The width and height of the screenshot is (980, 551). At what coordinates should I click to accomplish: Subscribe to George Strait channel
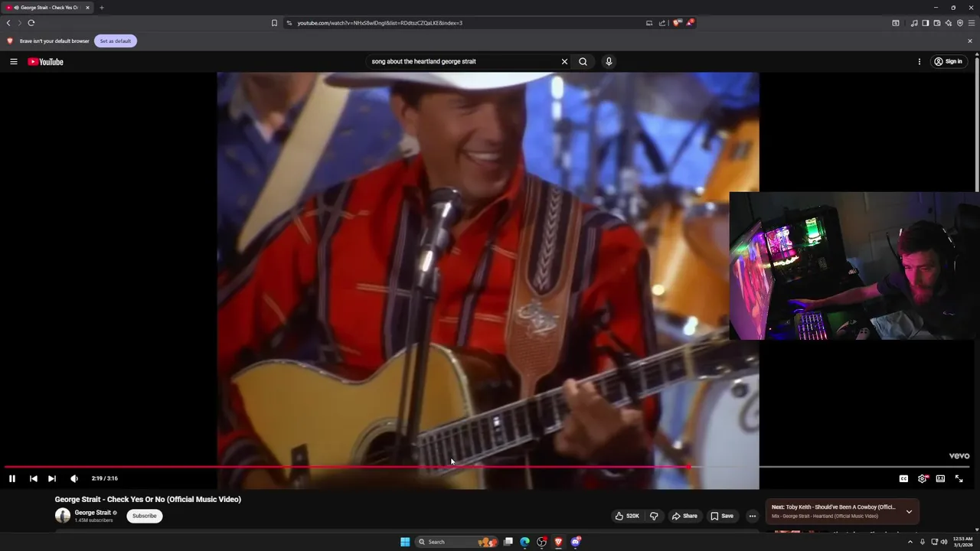tap(144, 516)
